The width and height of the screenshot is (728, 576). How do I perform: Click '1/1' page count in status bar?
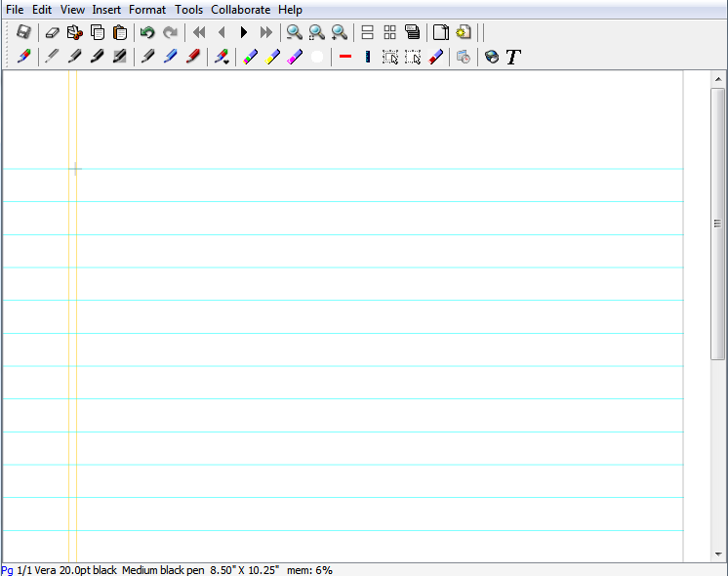tap(24, 570)
